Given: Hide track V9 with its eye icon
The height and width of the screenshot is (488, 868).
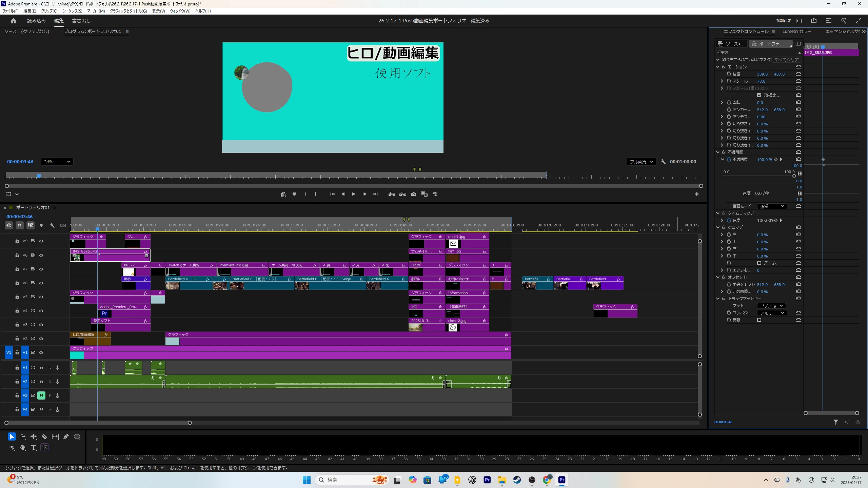Looking at the screenshot, I should (41, 241).
